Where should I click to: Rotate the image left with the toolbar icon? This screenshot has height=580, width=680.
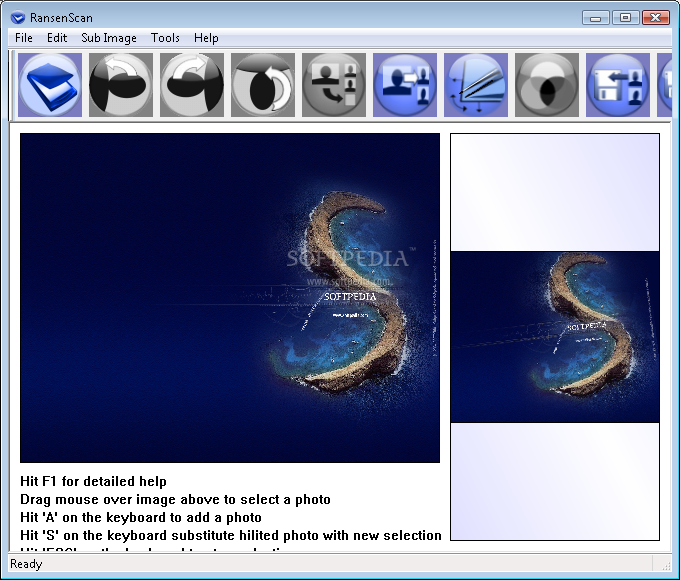point(121,85)
